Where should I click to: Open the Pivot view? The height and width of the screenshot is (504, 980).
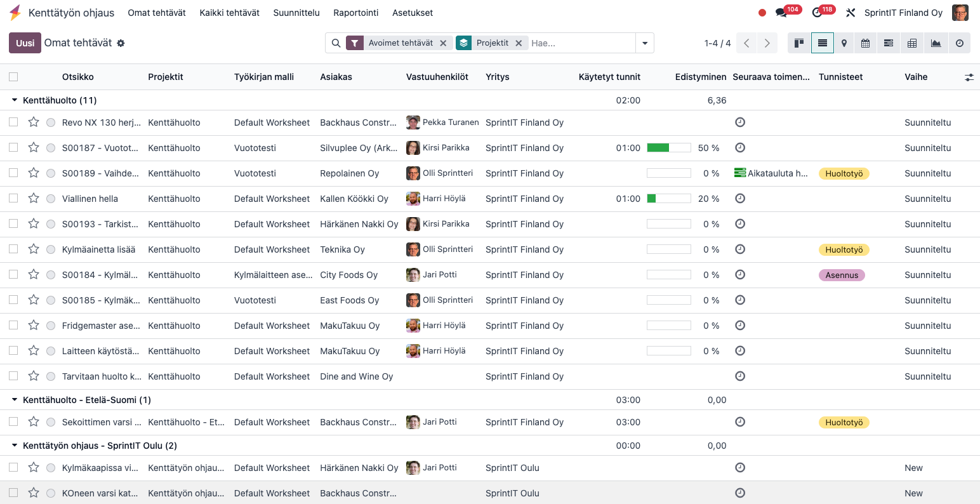(911, 43)
